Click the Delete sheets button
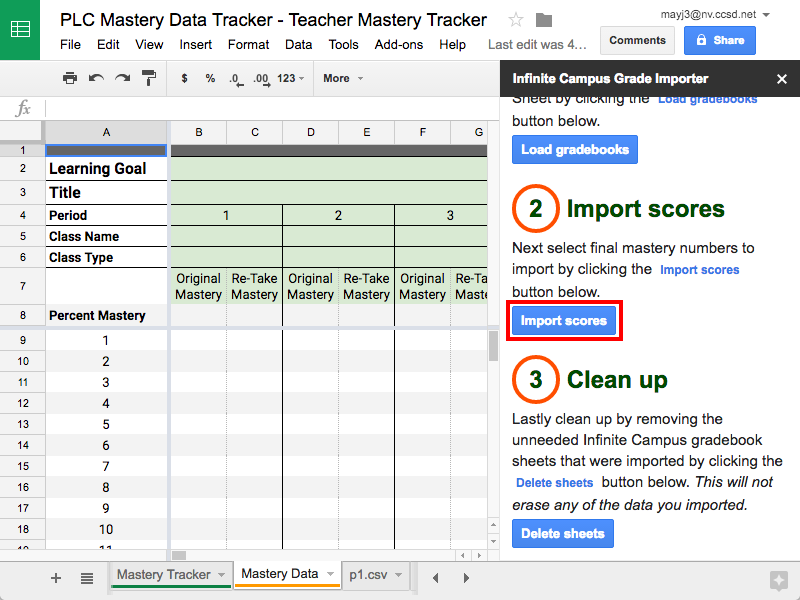Viewport: 800px width, 600px height. coord(563,533)
